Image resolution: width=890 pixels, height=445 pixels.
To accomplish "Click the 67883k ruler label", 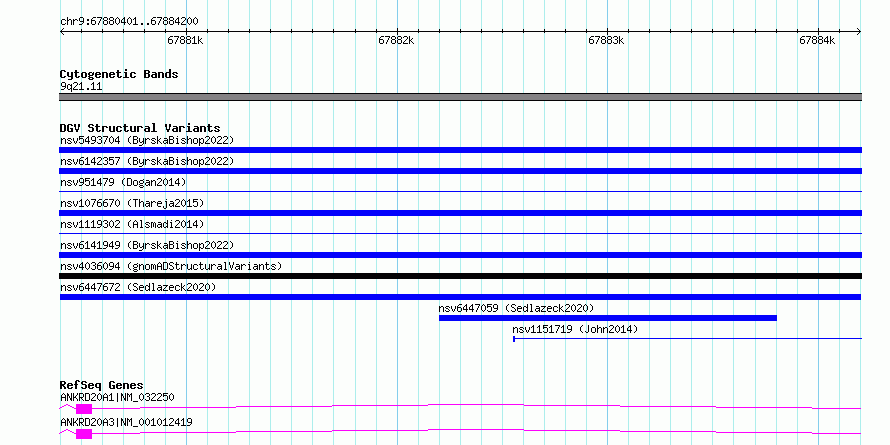I will 607,40.
